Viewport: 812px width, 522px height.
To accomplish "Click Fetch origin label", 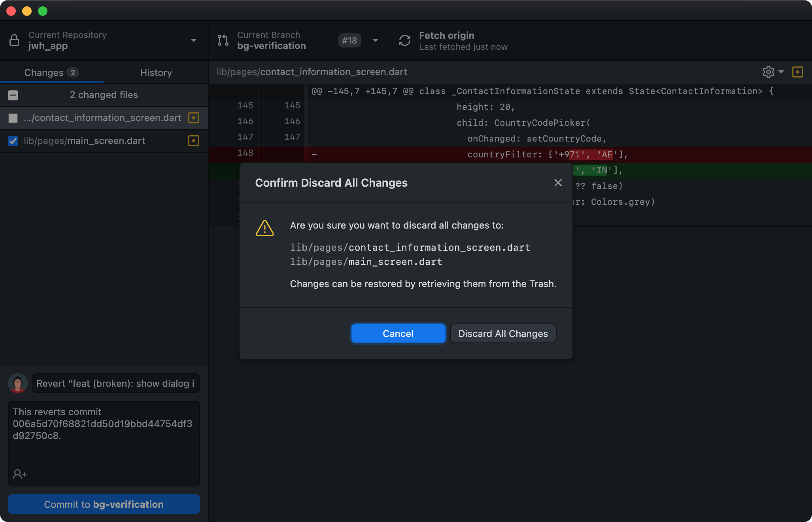I will (447, 36).
